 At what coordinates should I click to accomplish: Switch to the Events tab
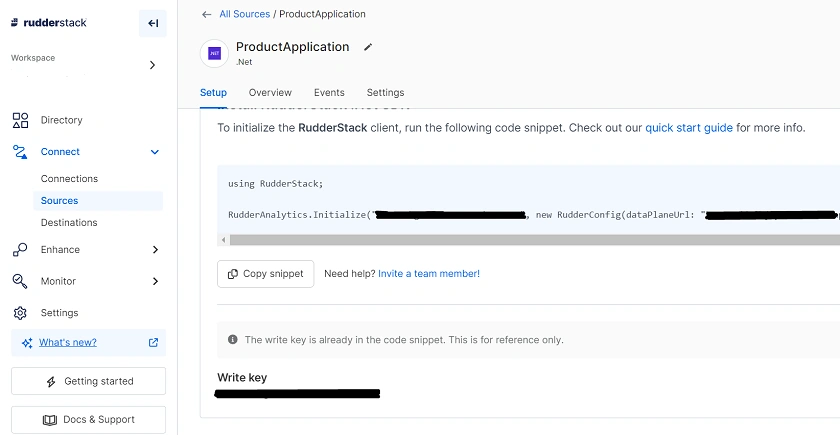click(329, 93)
